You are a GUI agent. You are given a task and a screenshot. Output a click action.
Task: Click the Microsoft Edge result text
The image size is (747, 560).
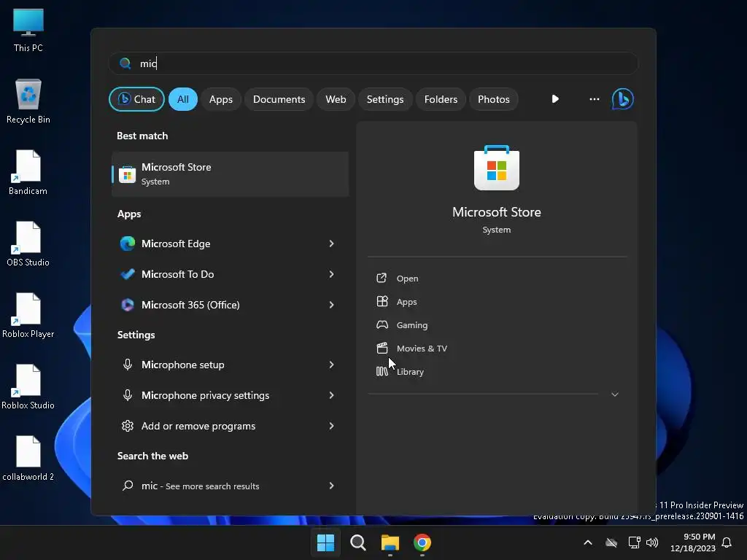coord(176,244)
